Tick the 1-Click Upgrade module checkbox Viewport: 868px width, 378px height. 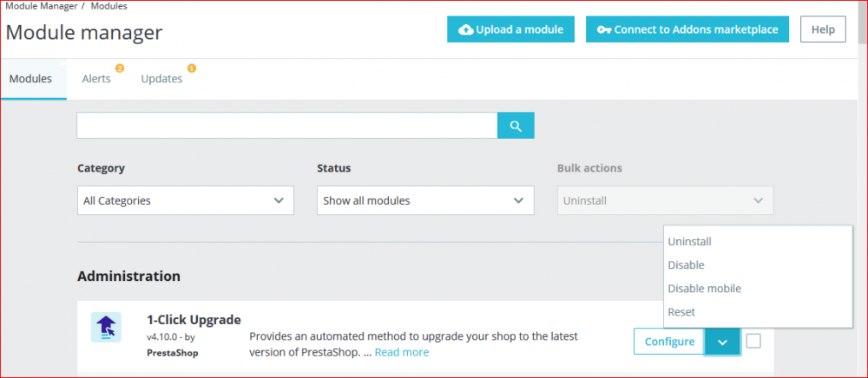(753, 341)
